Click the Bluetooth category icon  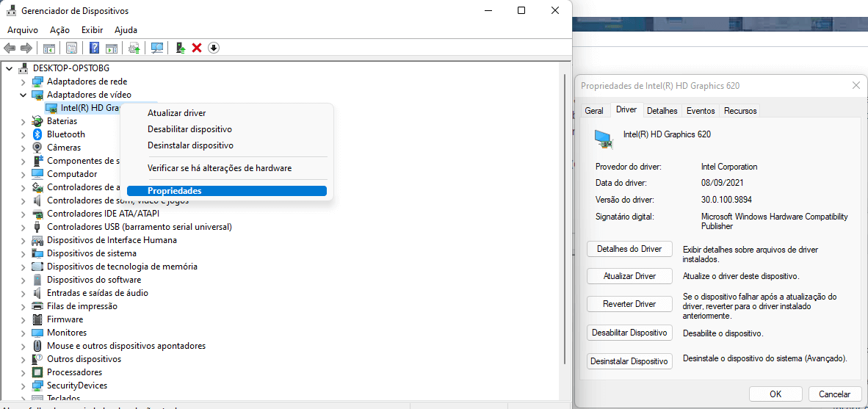[37, 134]
